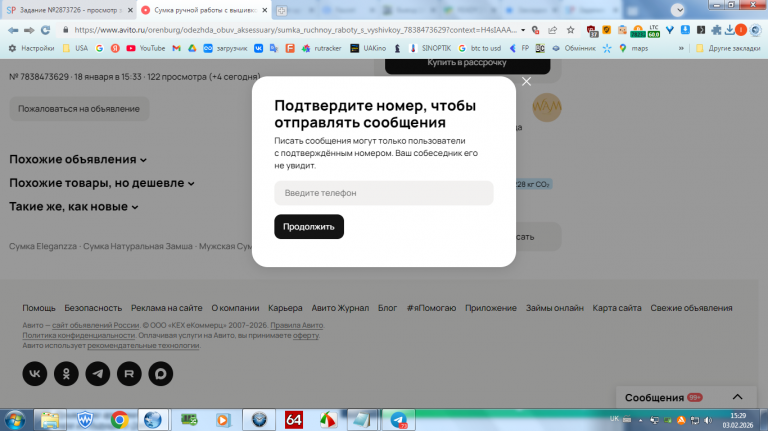This screenshot has height=431, width=768.
Task: Show hidden system tray icons
Action: tap(640, 420)
